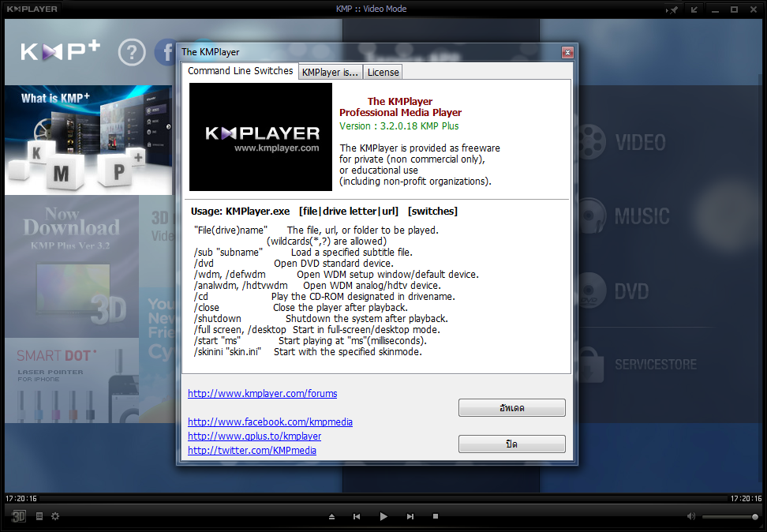This screenshot has width=767, height=532.
Task: Click the /skinini "skin.ini" line
Action: point(308,352)
